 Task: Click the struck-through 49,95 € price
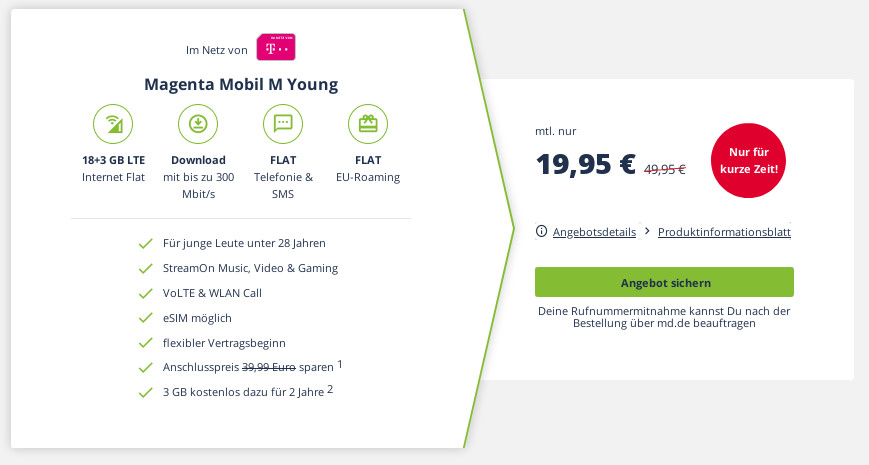[664, 169]
